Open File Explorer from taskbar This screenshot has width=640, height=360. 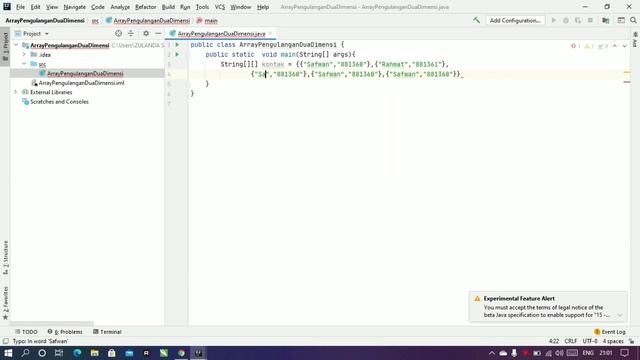pyautogui.click(x=94, y=353)
